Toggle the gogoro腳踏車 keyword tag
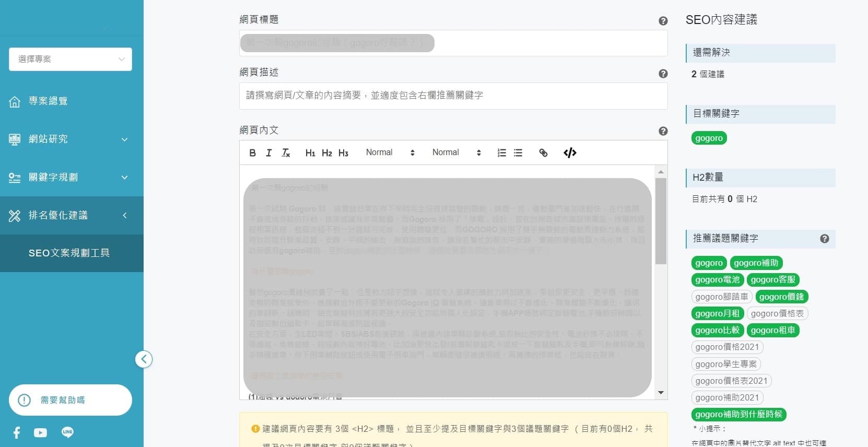 721,297
